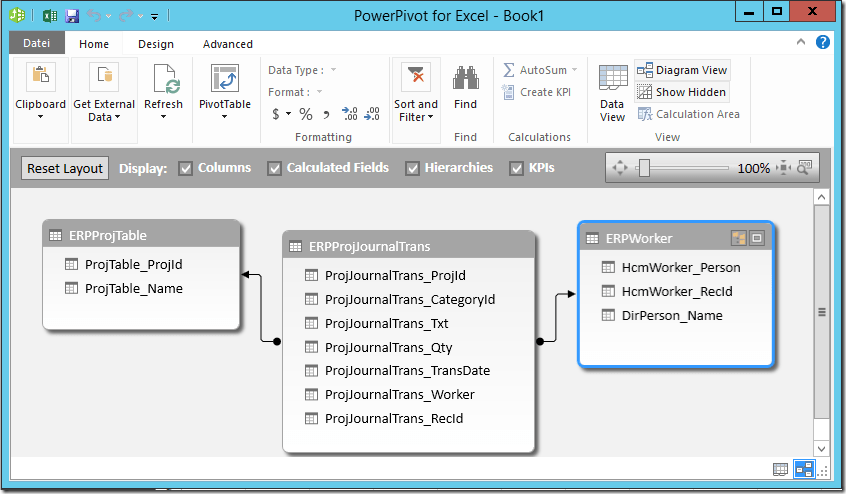The image size is (846, 494).
Task: Click the Undo arrow icon
Action: 94,16
